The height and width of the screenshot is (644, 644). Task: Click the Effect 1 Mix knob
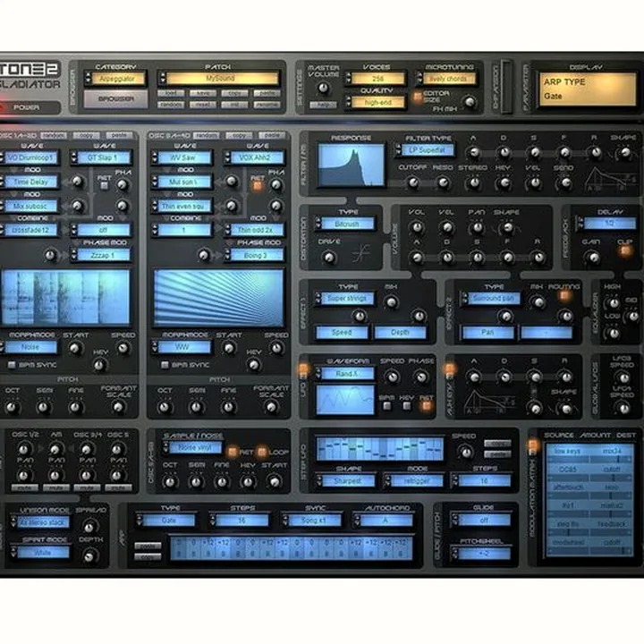click(x=392, y=302)
